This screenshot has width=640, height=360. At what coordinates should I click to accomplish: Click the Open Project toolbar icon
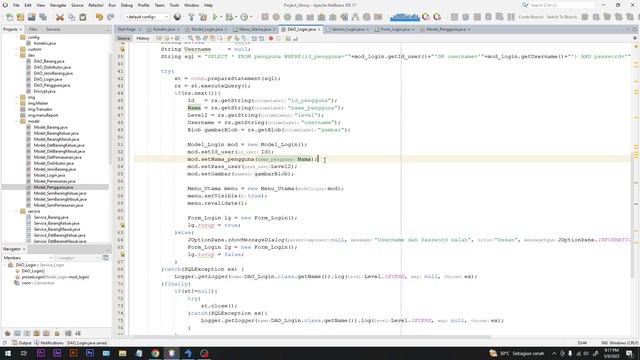tap(31, 17)
